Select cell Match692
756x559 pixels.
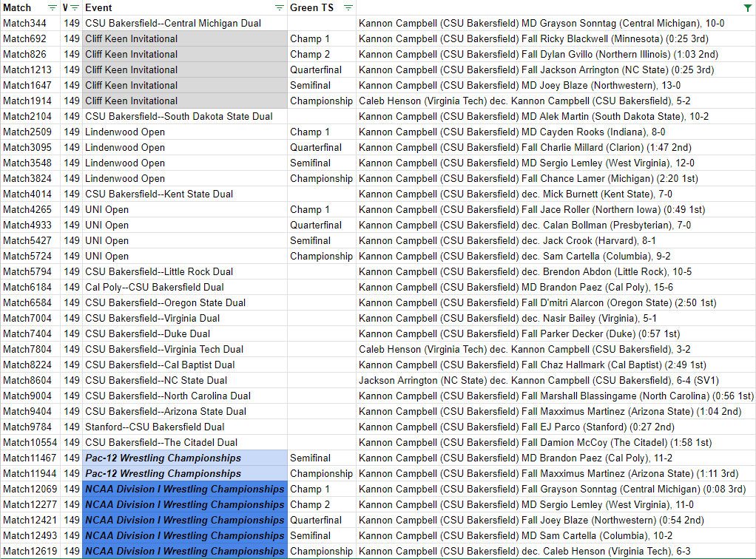(x=30, y=38)
